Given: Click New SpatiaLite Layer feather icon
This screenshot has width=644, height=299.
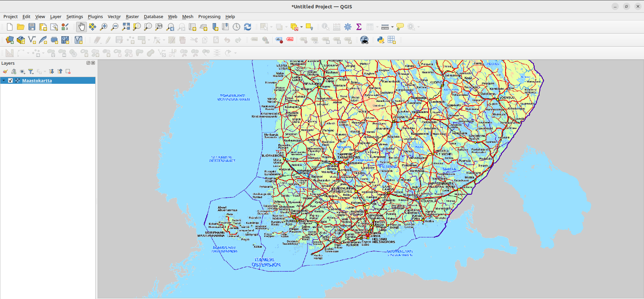Looking at the screenshot, I should point(43,40).
